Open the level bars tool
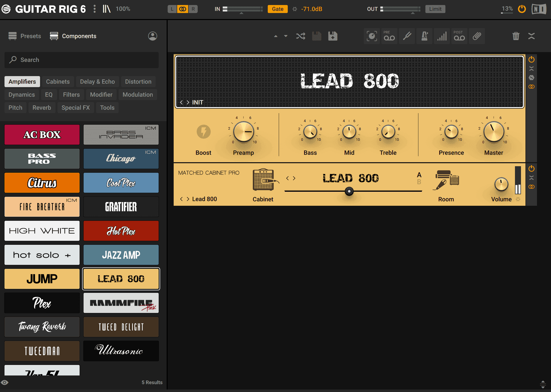551x392 pixels. tap(442, 36)
